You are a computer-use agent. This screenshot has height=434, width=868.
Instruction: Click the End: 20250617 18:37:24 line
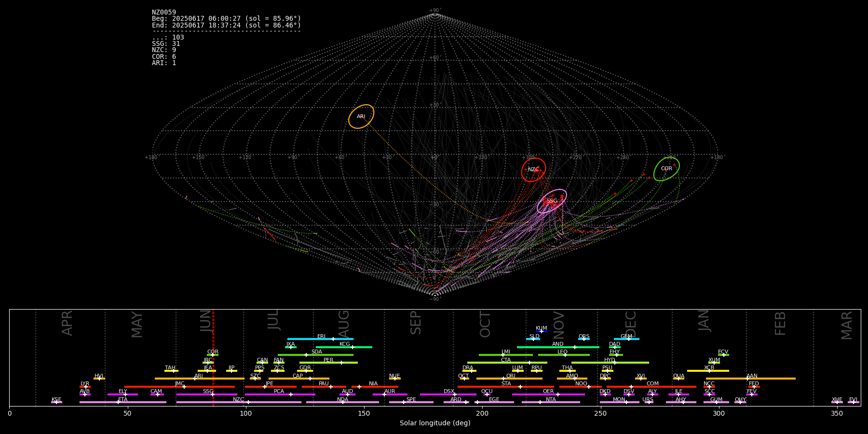226,25
